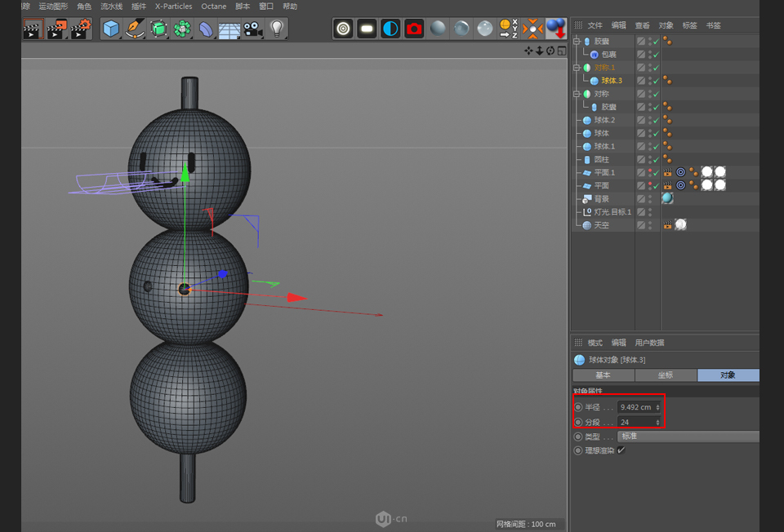Click the render clapperboard icon with gear

tap(80, 29)
